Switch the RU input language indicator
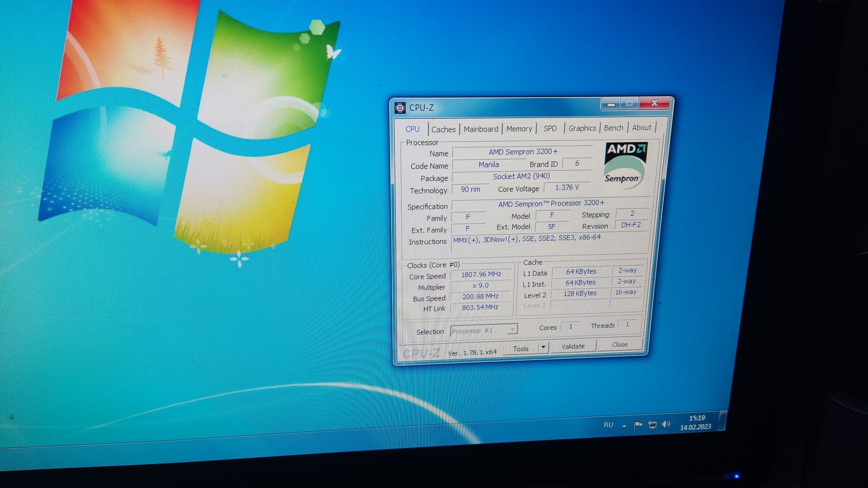Image resolution: width=868 pixels, height=488 pixels. (608, 425)
